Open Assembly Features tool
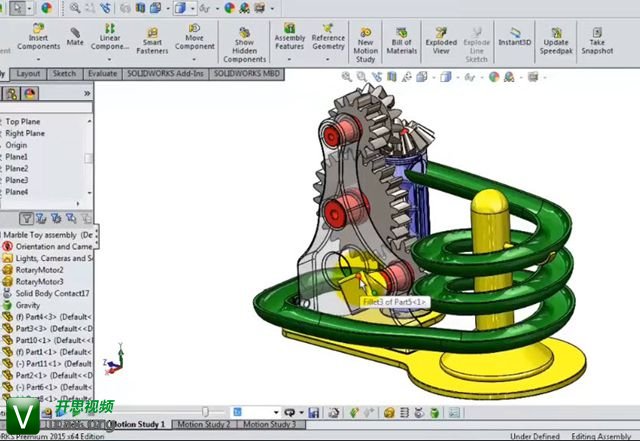This screenshot has width=640, height=441. [x=289, y=37]
